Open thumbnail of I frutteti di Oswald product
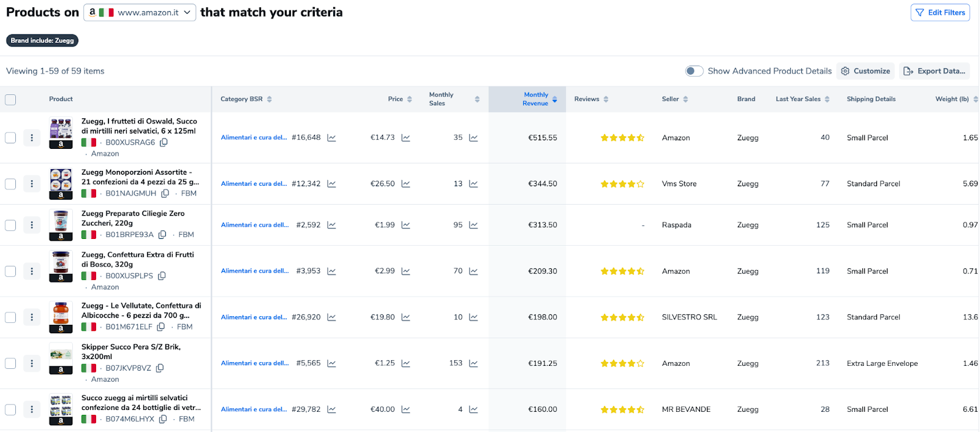This screenshot has width=980, height=432. pyautogui.click(x=61, y=133)
